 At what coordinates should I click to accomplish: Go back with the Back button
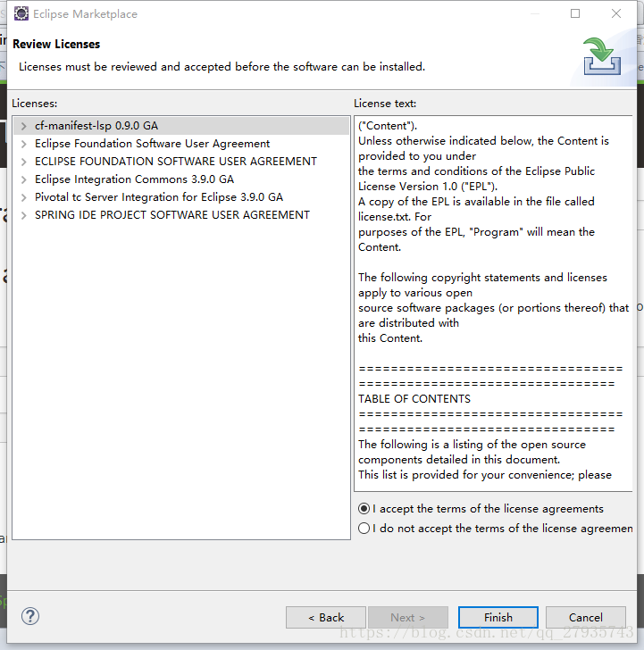326,617
